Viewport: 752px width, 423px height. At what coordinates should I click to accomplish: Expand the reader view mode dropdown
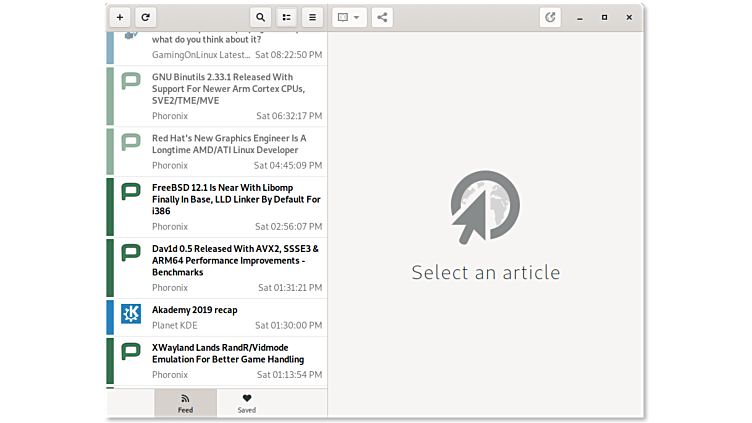click(349, 17)
